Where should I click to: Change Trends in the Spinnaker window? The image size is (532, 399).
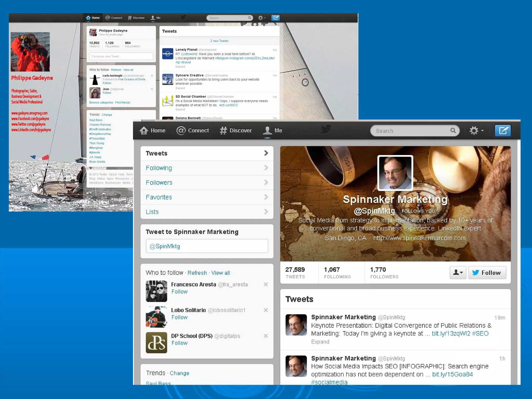(179, 373)
